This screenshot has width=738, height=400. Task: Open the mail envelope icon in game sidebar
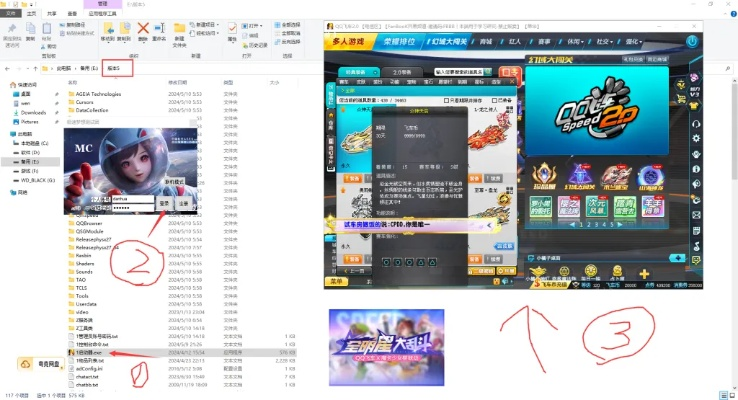(696, 215)
